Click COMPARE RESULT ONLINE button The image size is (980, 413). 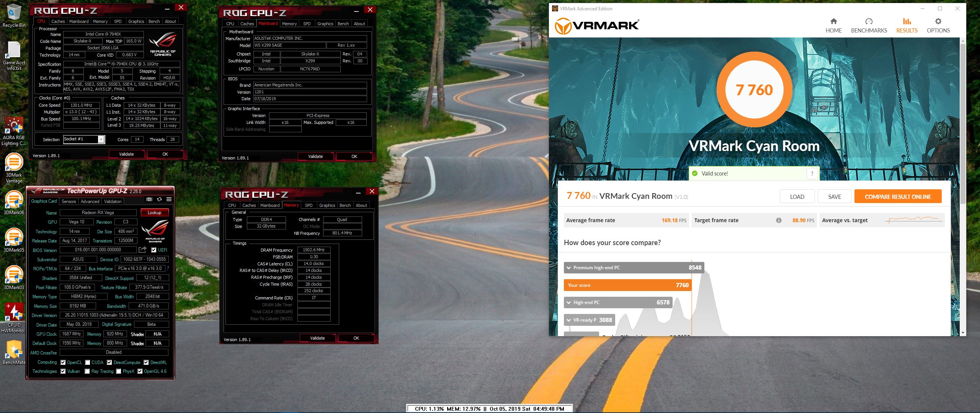[898, 197]
